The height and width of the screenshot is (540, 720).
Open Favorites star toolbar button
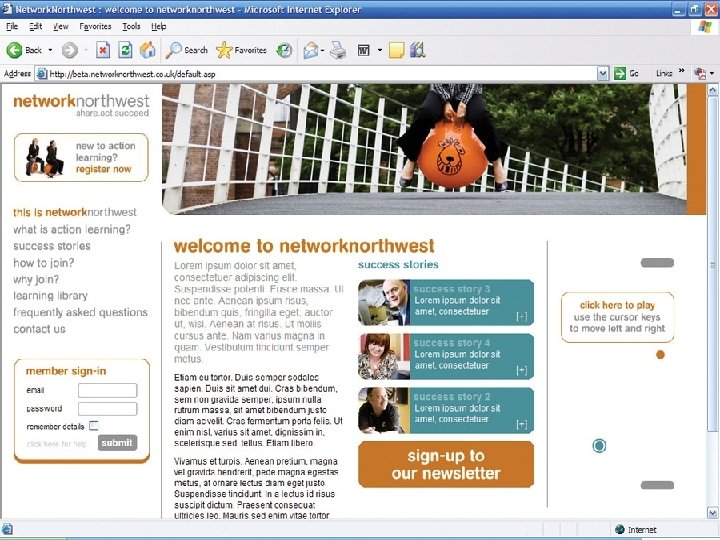click(x=241, y=50)
